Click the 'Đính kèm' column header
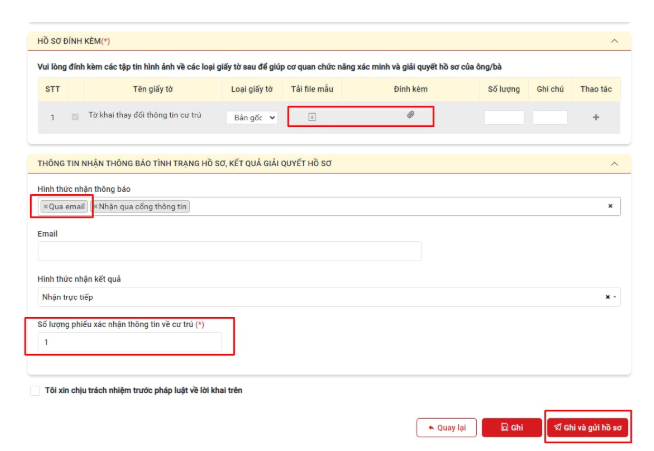The image size is (654, 451). [x=410, y=89]
